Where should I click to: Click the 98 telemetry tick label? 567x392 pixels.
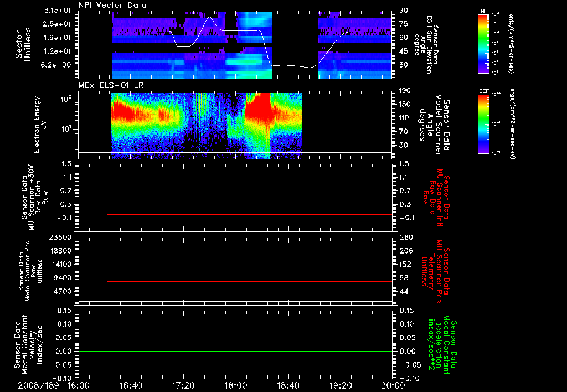coord(404,278)
